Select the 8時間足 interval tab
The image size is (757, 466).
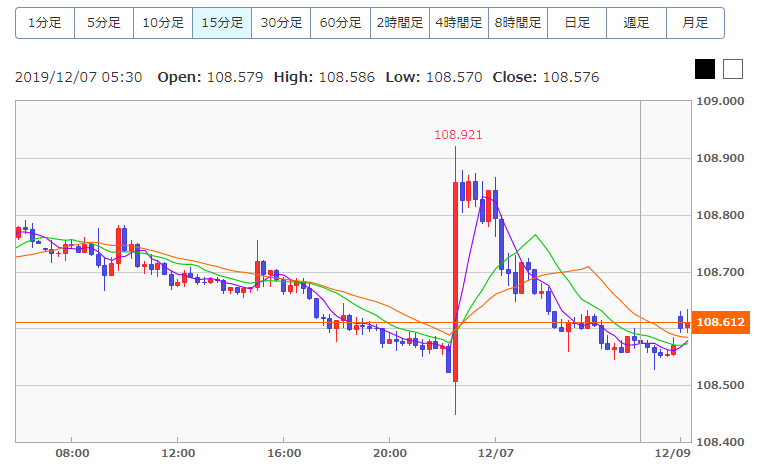click(x=517, y=22)
